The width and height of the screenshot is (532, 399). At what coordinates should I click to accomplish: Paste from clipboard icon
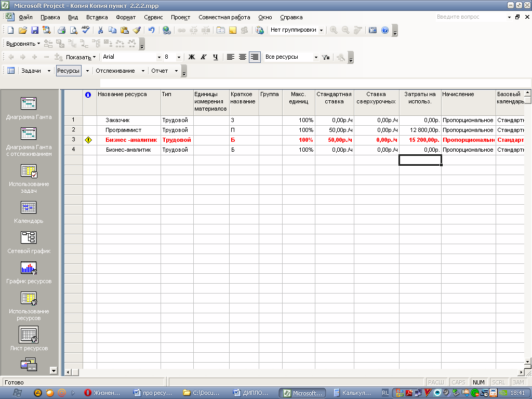125,30
